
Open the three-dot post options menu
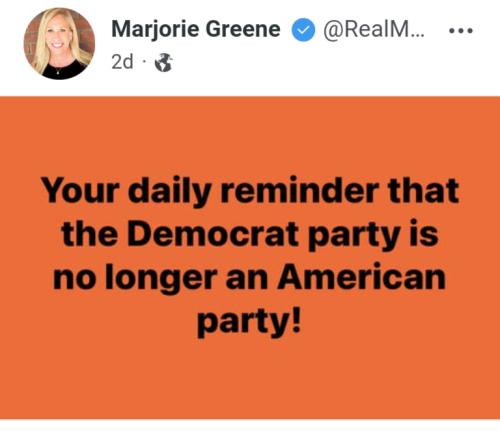coord(461,31)
